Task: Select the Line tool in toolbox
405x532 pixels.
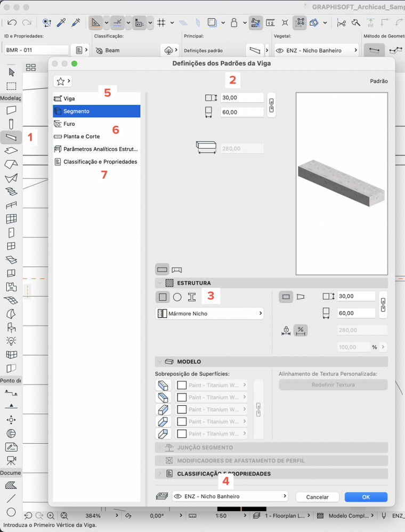Action: 11,498
